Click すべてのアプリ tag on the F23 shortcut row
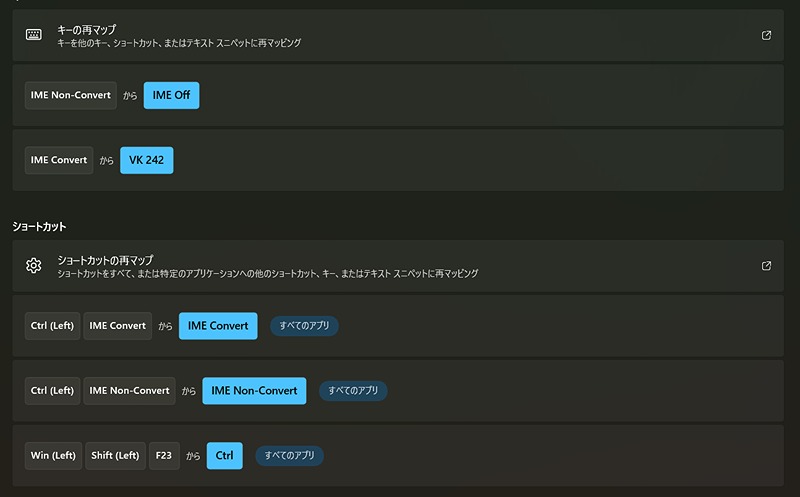The height and width of the screenshot is (497, 800). pos(289,456)
